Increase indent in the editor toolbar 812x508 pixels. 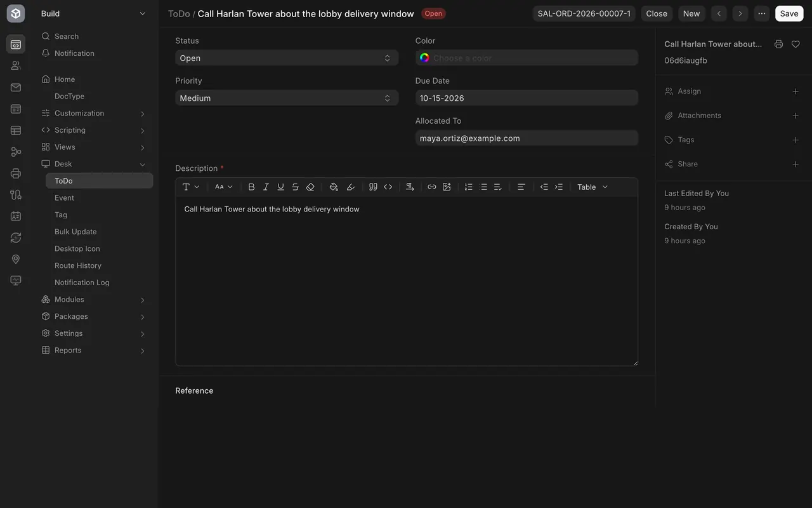(558, 187)
